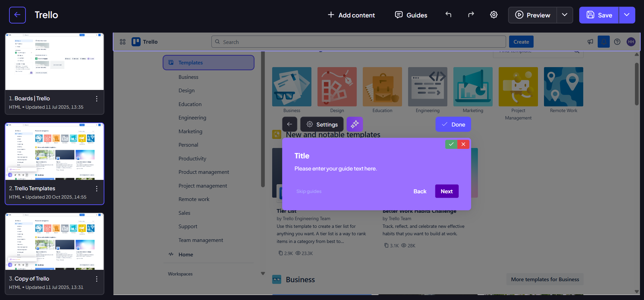Select the Boards | Trello page thumbnail
Image resolution: width=644 pixels, height=300 pixels.
[55, 61]
